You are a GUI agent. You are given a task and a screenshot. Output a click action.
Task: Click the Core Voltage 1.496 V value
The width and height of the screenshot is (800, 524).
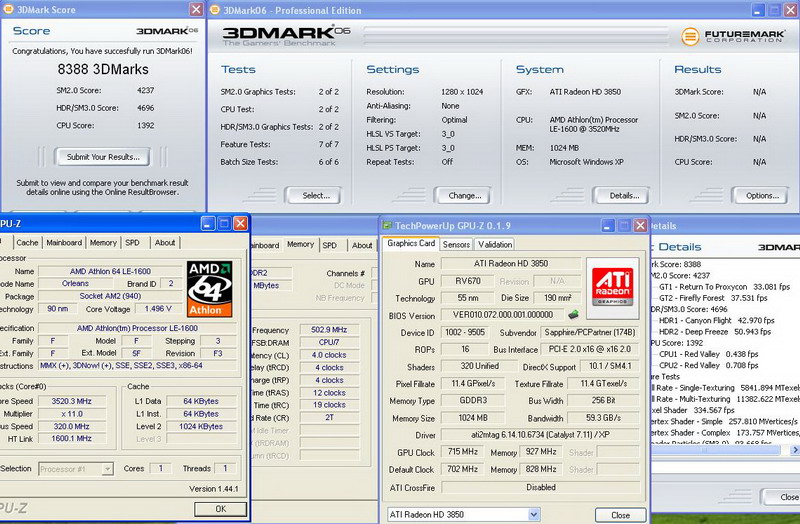(158, 309)
